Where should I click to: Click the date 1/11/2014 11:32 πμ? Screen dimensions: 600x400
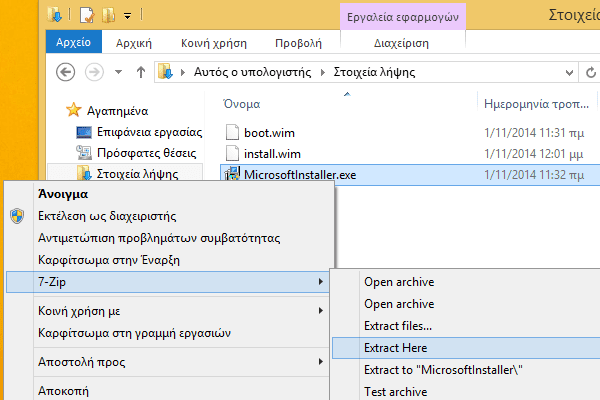534,175
